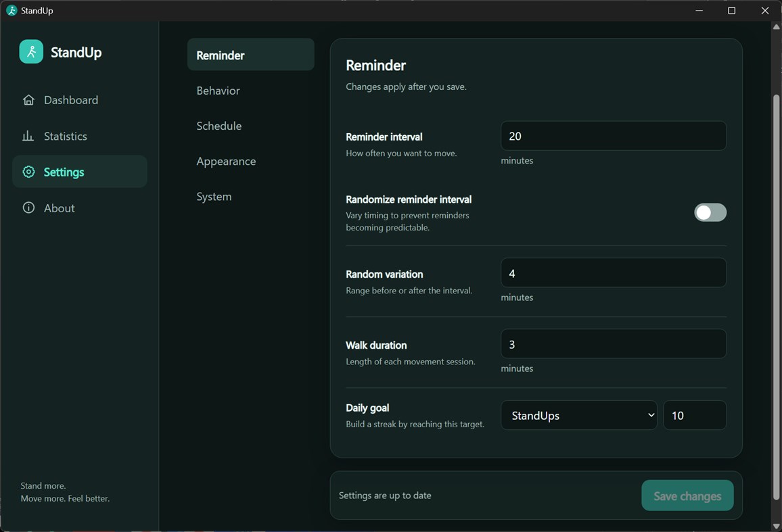Enable the Randomize reminder interval switch
782x532 pixels.
[x=710, y=212]
